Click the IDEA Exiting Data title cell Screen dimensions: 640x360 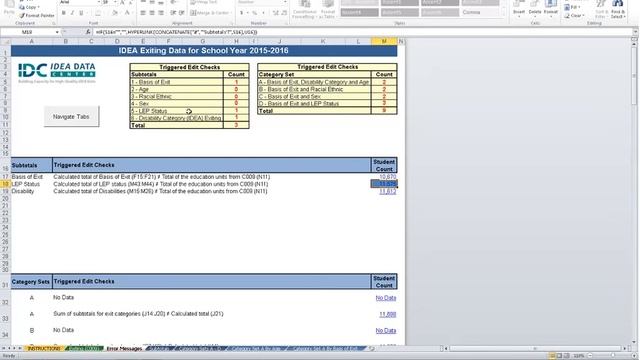[204, 51]
